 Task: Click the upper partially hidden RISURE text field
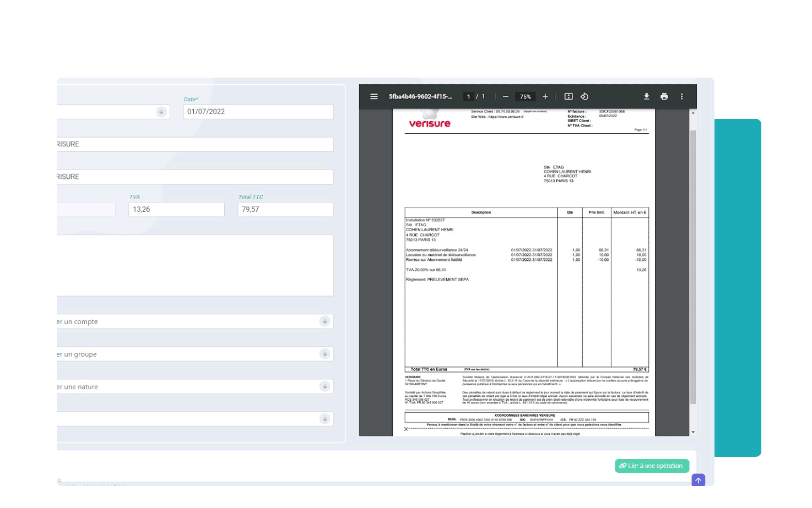(195, 144)
